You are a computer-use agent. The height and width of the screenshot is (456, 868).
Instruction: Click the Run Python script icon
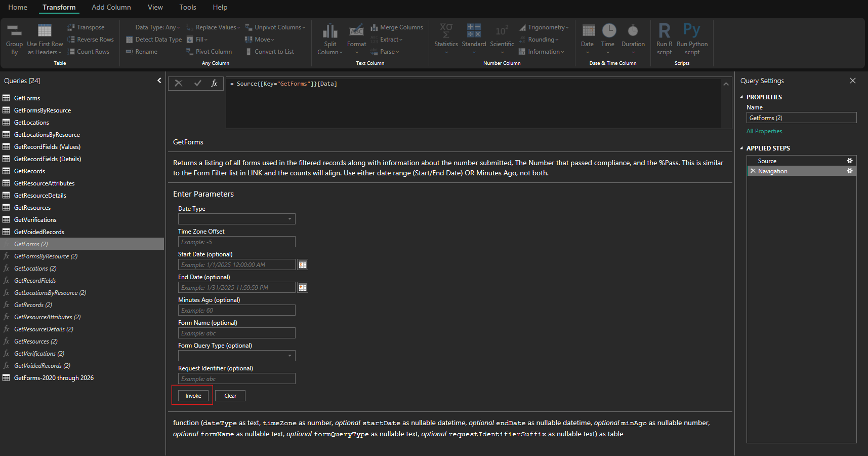pyautogui.click(x=692, y=31)
